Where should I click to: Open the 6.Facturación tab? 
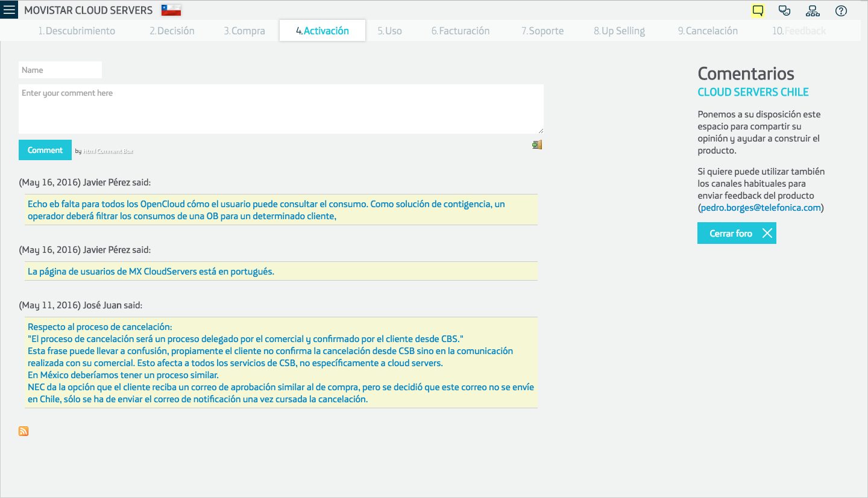460,31
